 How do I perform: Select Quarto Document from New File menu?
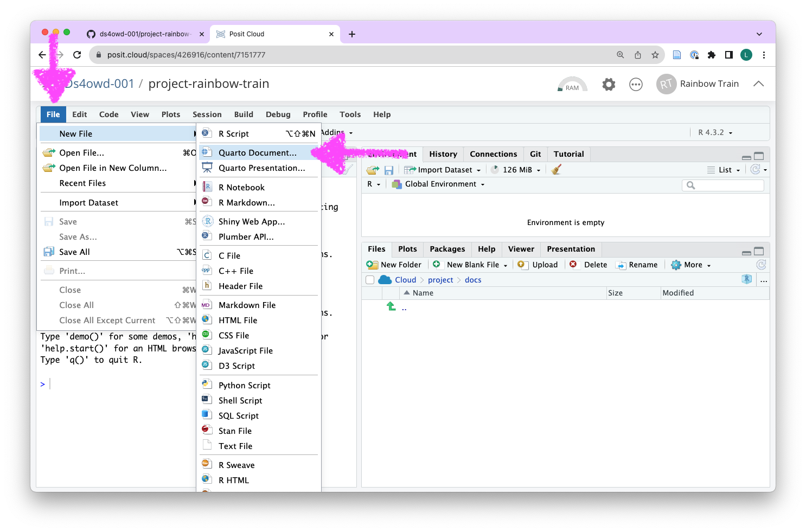click(257, 153)
